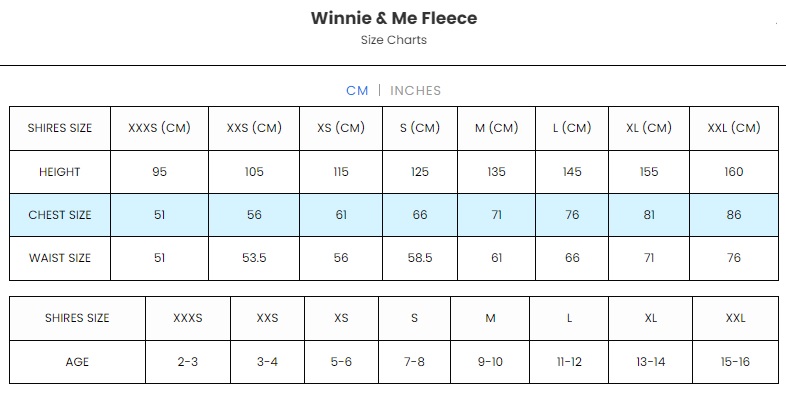Click waist size value 53.5
The image size is (786, 403).
click(x=254, y=258)
